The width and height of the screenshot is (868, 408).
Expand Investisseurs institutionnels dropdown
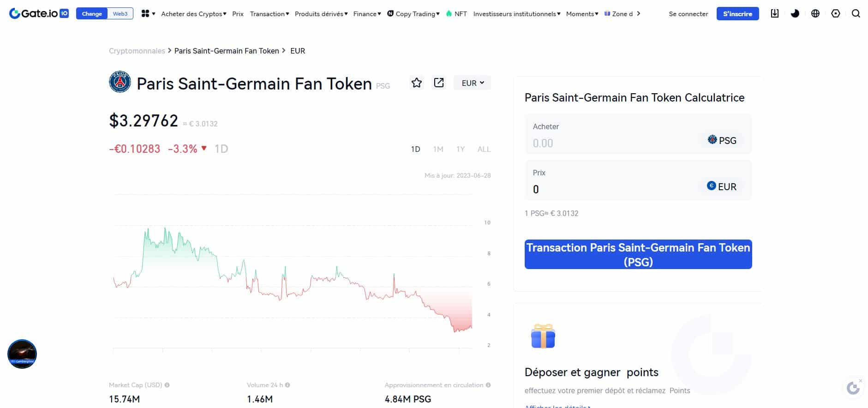tap(517, 14)
